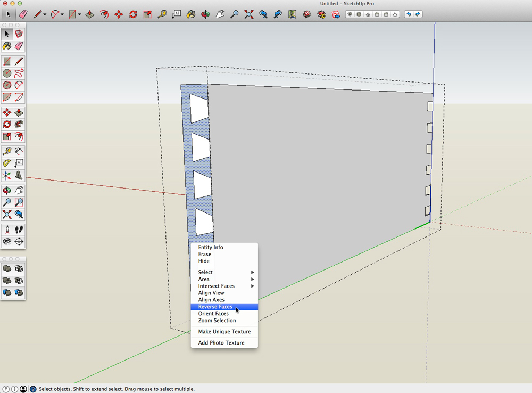Click the help question mark in status bar
The width and height of the screenshot is (532, 393).
[x=33, y=389]
